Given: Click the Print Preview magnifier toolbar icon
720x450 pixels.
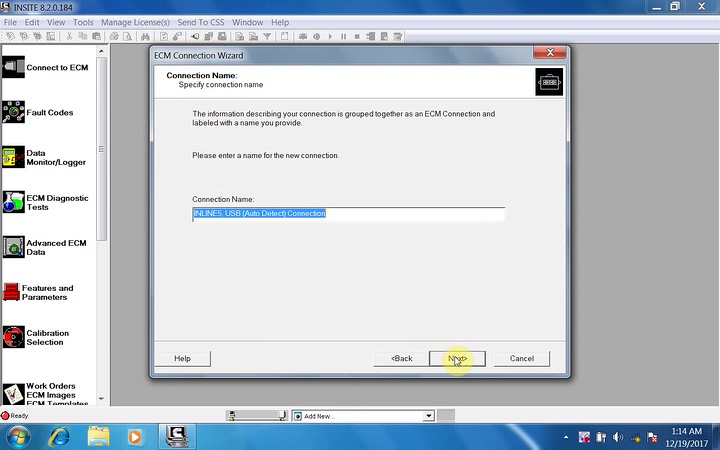Looking at the screenshot, I should click(128, 36).
